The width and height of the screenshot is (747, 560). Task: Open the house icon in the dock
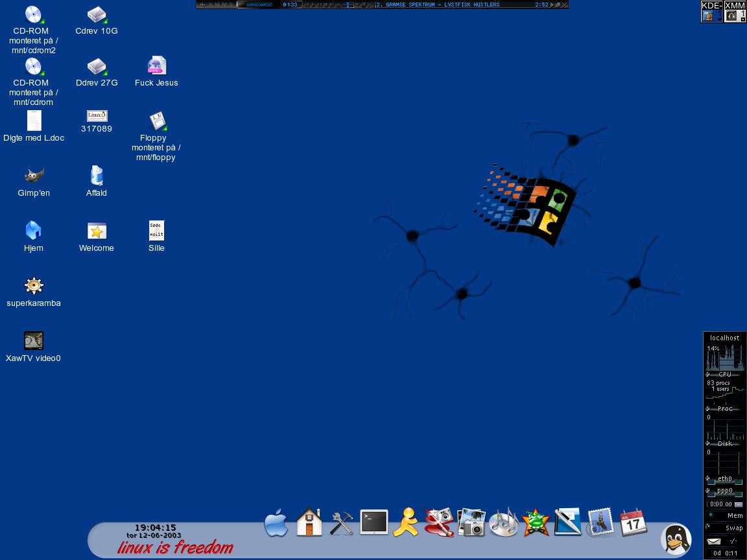pos(309,522)
